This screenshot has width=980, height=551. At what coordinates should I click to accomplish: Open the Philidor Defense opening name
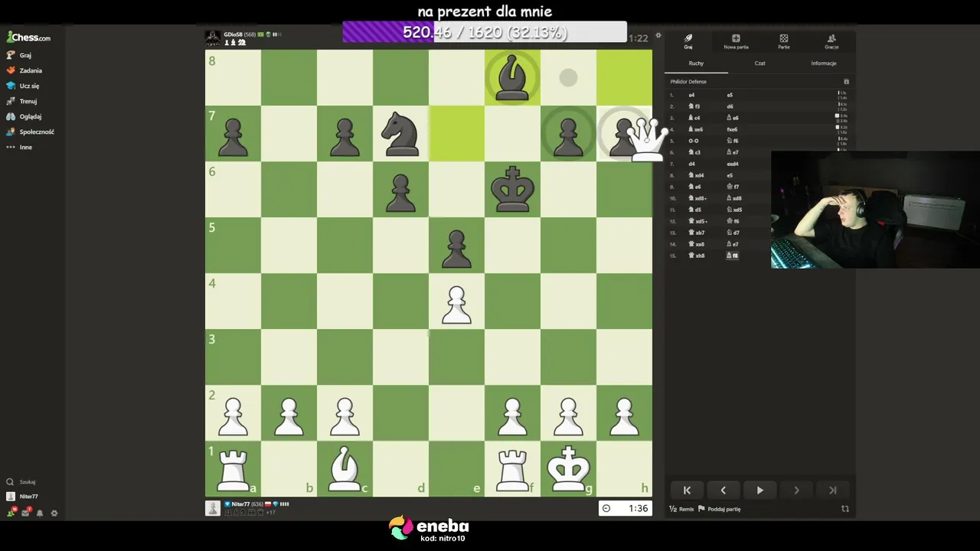(688, 82)
